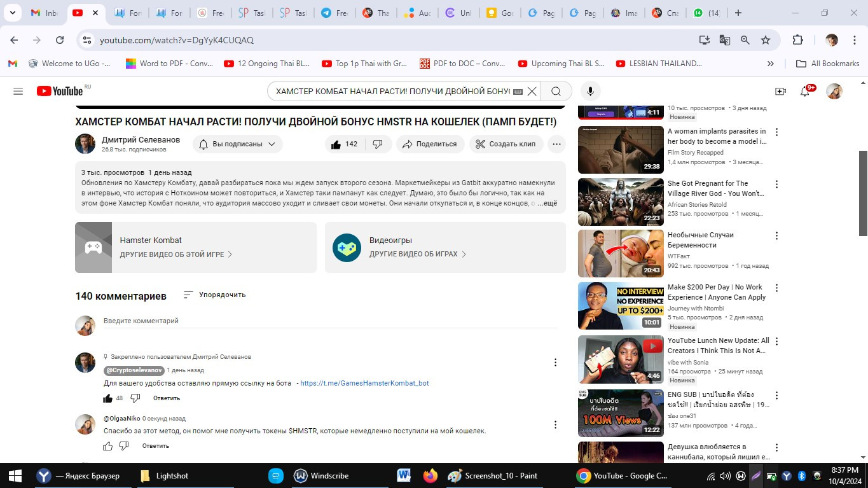The height and width of the screenshot is (488, 868).
Task: Go back to the previous page
Action: pyautogui.click(x=14, y=40)
